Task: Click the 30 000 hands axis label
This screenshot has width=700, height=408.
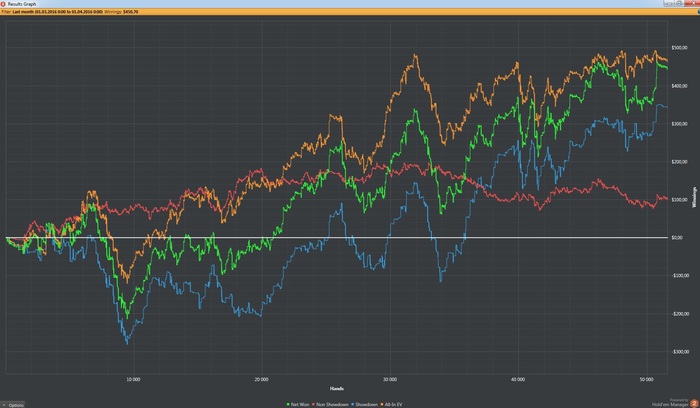Action: point(390,379)
